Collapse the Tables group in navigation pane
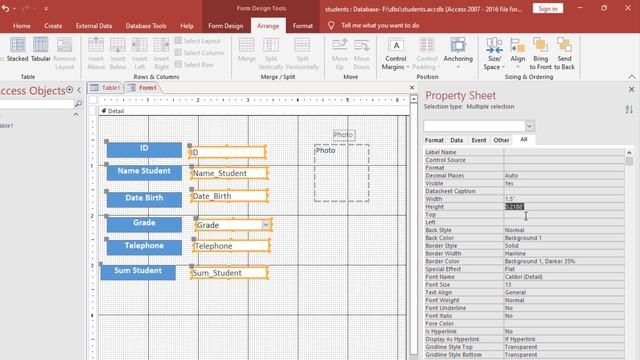The height and width of the screenshot is (360, 640). coord(76,115)
